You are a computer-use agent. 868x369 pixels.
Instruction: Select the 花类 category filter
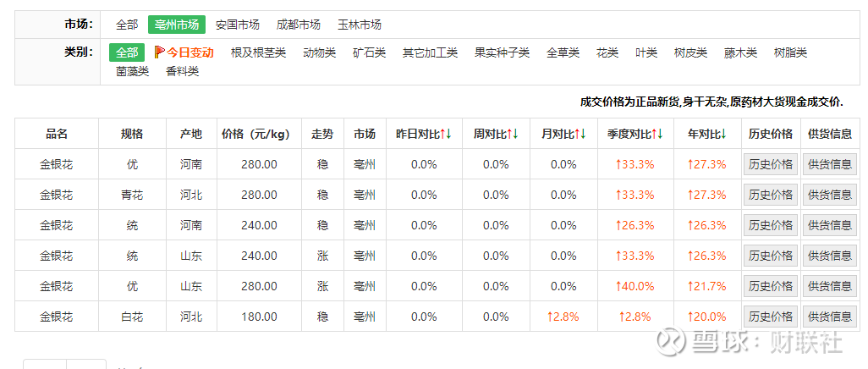607,52
